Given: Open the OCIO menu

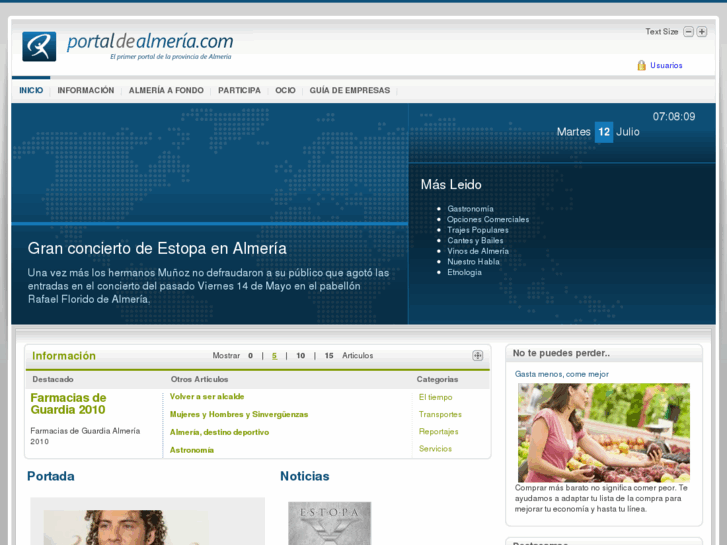Looking at the screenshot, I should tap(285, 90).
